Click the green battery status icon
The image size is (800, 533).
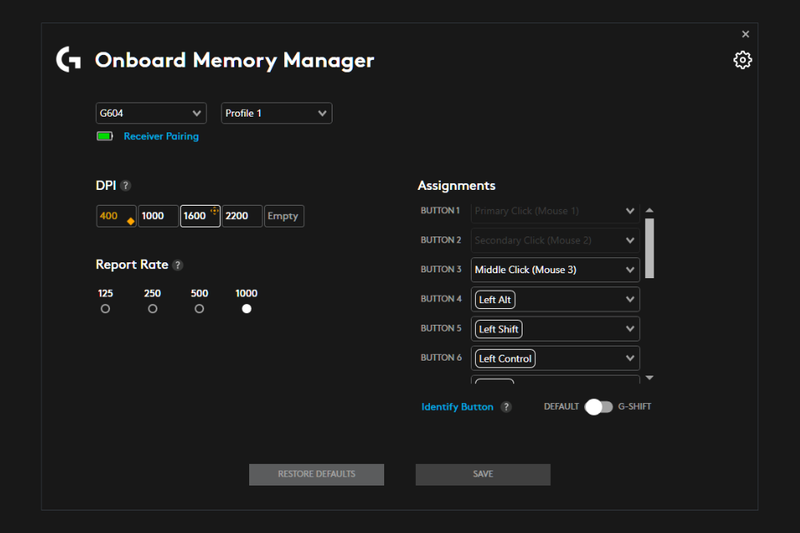pyautogui.click(x=105, y=136)
